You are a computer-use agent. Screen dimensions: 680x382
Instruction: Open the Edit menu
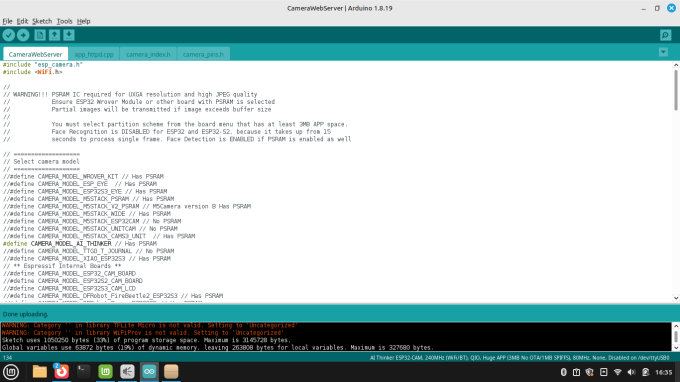click(22, 21)
